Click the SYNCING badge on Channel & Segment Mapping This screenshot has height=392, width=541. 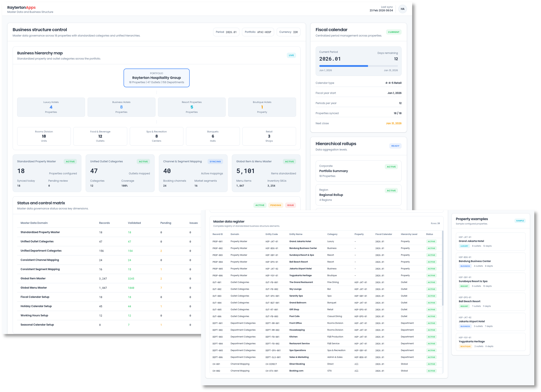coord(215,161)
